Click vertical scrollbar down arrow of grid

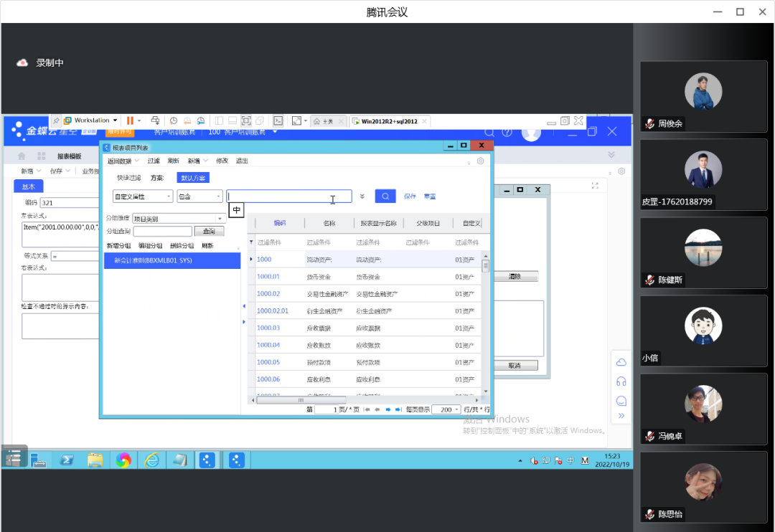(486, 391)
